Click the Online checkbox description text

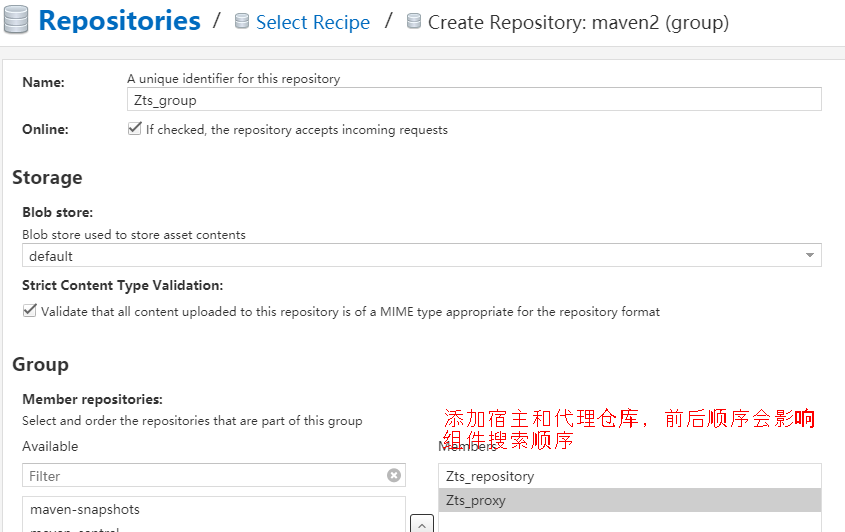(297, 129)
